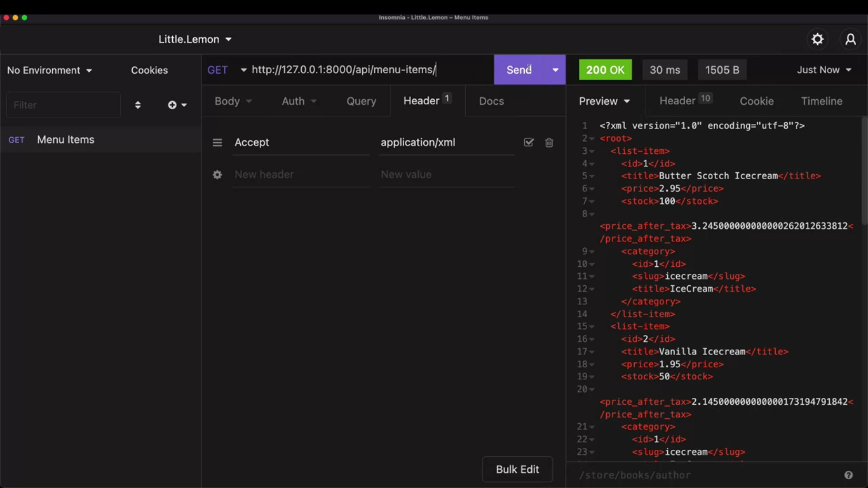
Task: Delete the Accept header with trash icon
Action: tap(549, 143)
